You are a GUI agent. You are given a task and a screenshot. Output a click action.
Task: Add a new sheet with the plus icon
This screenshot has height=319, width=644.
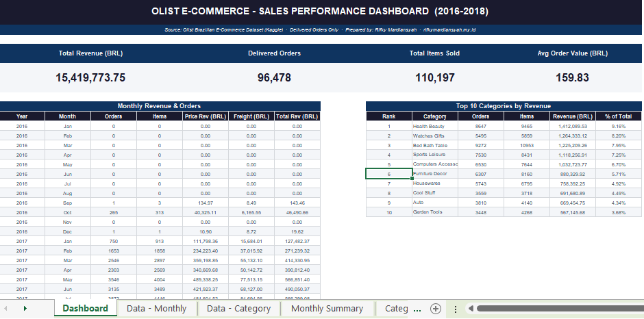(x=435, y=308)
